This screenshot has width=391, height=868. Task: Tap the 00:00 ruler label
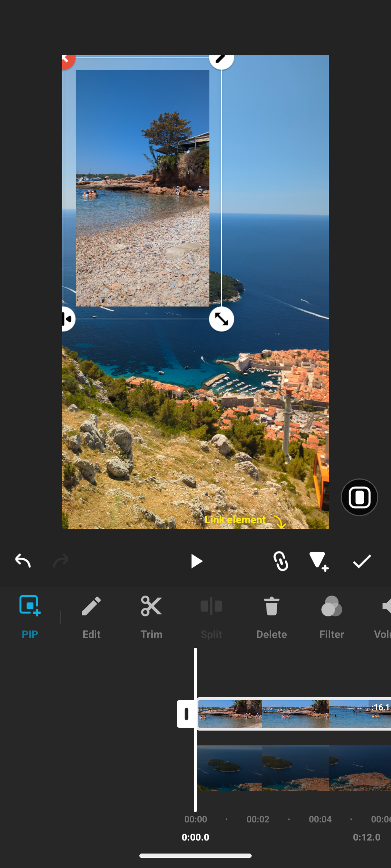click(195, 819)
